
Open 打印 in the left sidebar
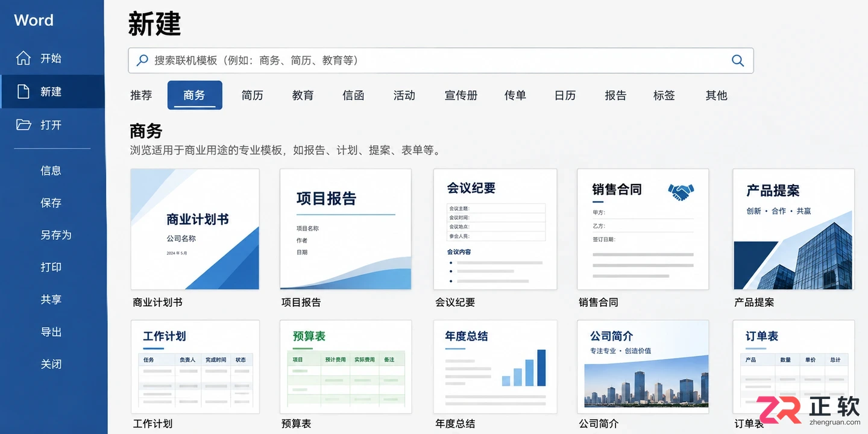[51, 267]
